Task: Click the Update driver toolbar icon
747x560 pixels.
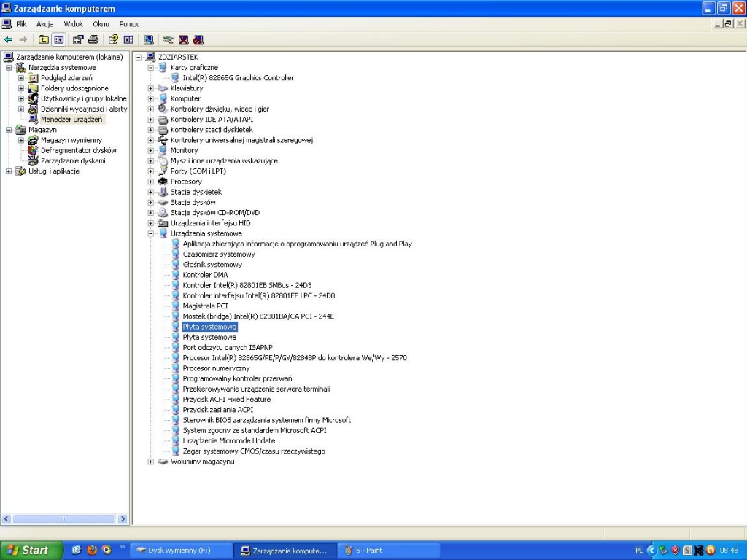Action: coord(169,40)
